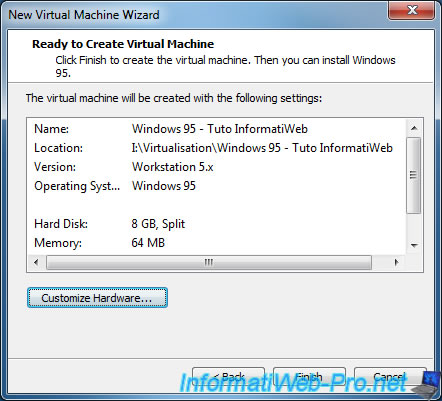This screenshot has width=442, height=401.
Task: Click the Customize Hardware button
Action: (97, 298)
